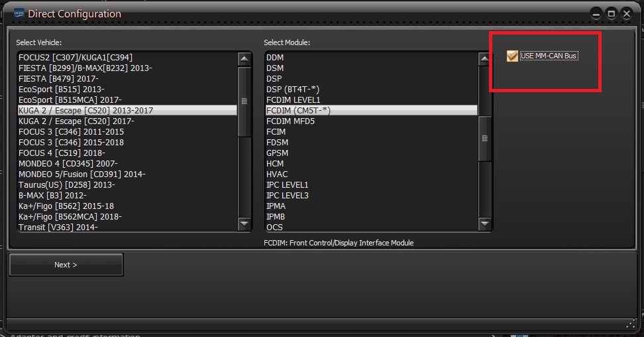The image size is (644, 337).
Task: Pick EcoSport [B515] 2013- from vehicle list
Action: click(x=62, y=89)
